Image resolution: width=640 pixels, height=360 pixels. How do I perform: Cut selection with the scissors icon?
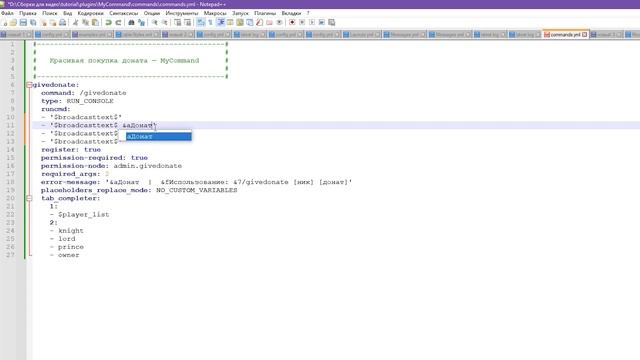(76, 22)
